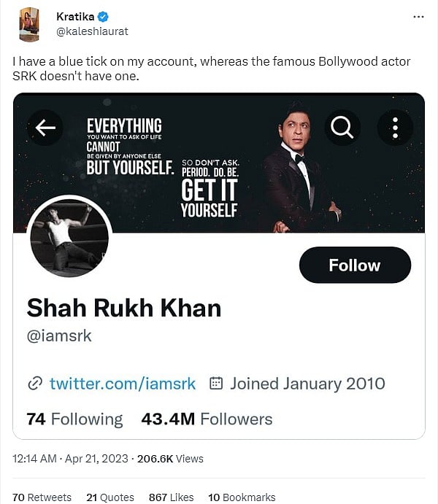Image resolution: width=438 pixels, height=504 pixels.
Task: Click the back arrow on the profile banner
Action: (x=45, y=128)
